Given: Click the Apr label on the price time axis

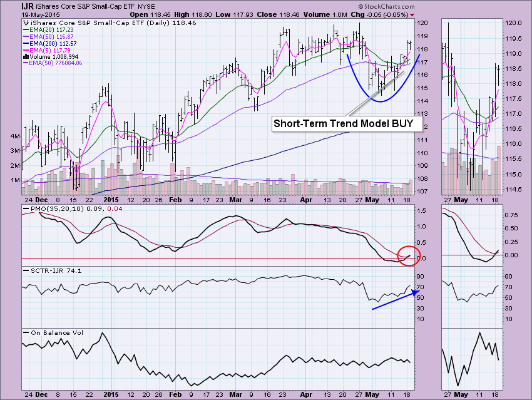Looking at the screenshot, I should pyautogui.click(x=307, y=200).
